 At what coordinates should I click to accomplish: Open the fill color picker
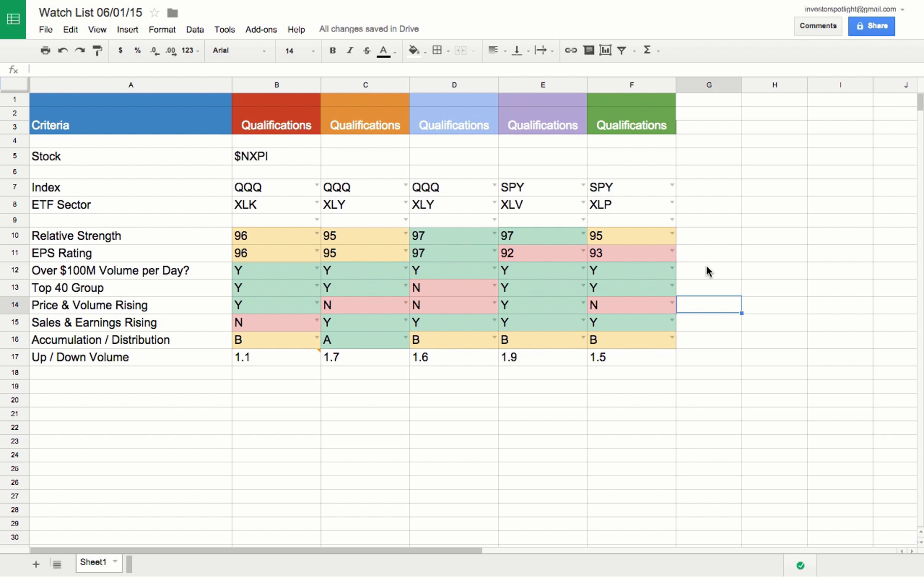[414, 50]
